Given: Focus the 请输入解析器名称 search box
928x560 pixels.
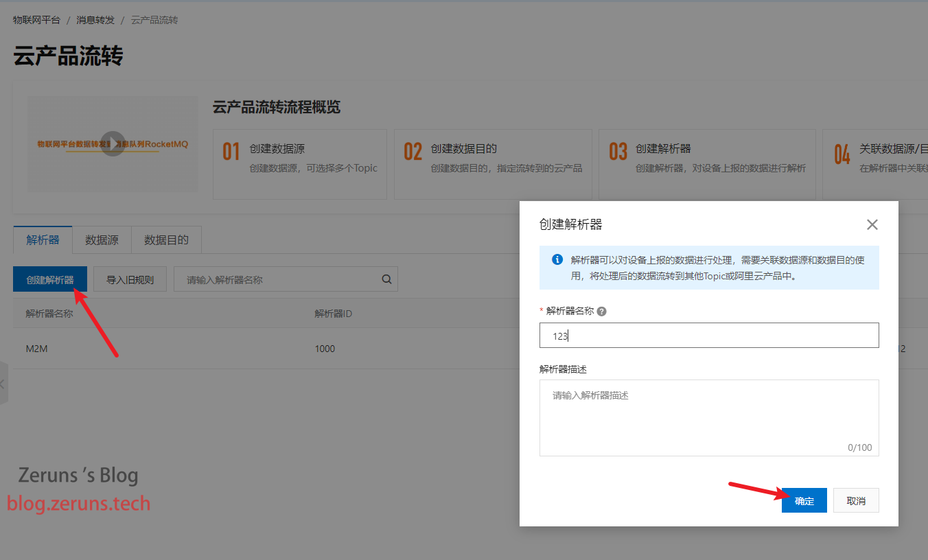Looking at the screenshot, I should point(278,279).
